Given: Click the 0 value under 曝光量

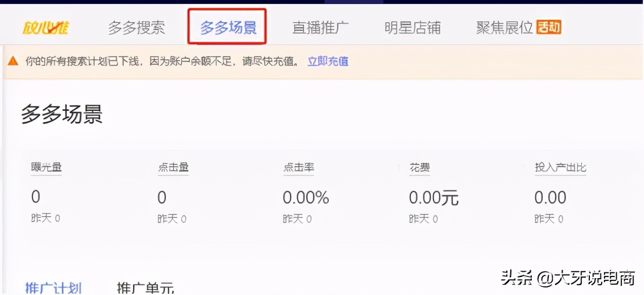Looking at the screenshot, I should point(35,198).
